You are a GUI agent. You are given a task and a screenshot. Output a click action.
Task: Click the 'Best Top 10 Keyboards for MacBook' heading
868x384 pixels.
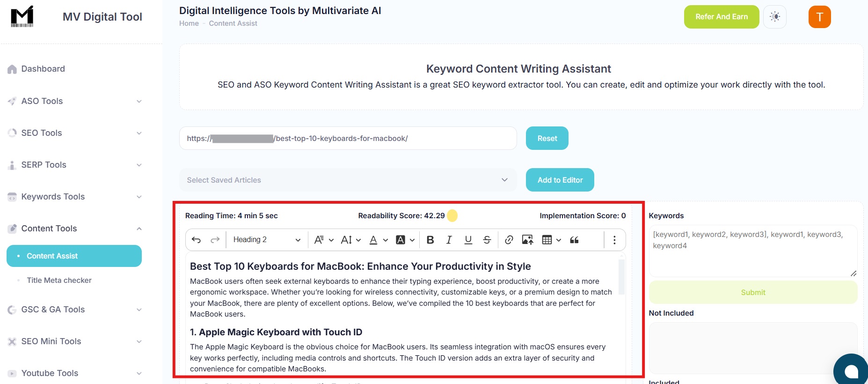(x=360, y=266)
